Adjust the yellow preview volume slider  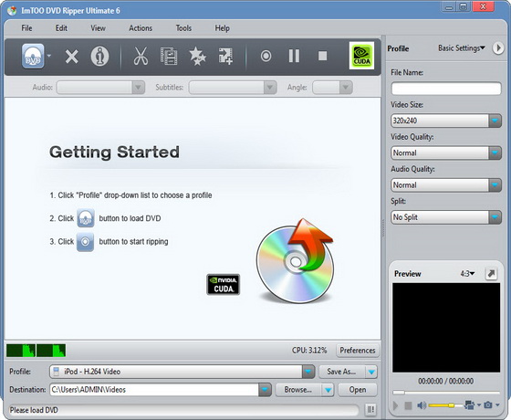446,405
